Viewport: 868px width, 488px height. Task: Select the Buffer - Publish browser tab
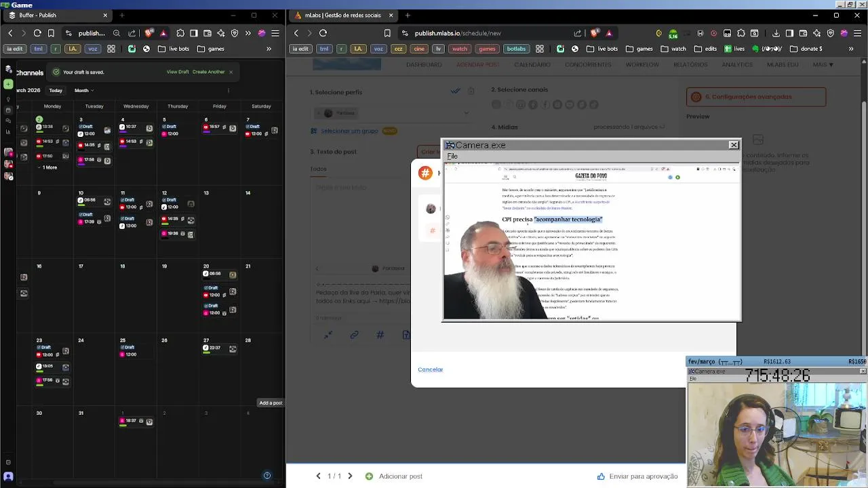pyautogui.click(x=58, y=15)
